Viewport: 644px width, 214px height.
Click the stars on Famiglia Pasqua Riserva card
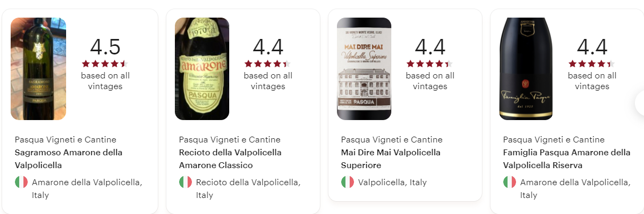point(592,64)
